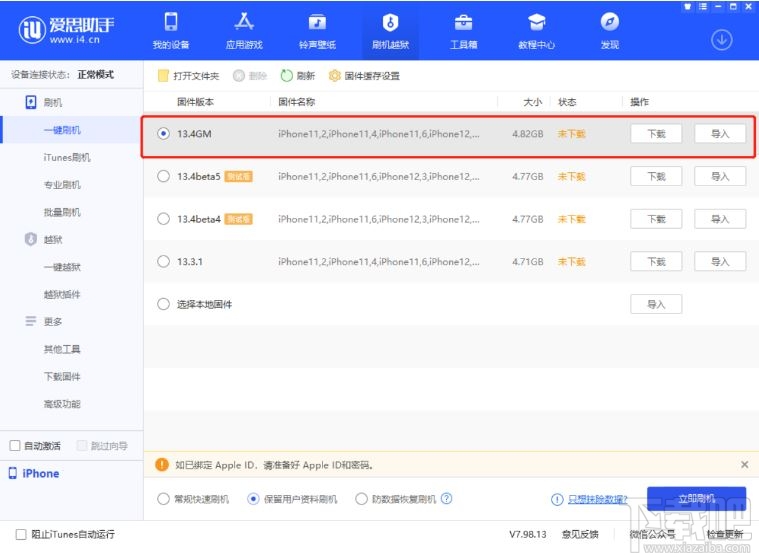Open 教程中心 tutorial center

[x=536, y=31]
